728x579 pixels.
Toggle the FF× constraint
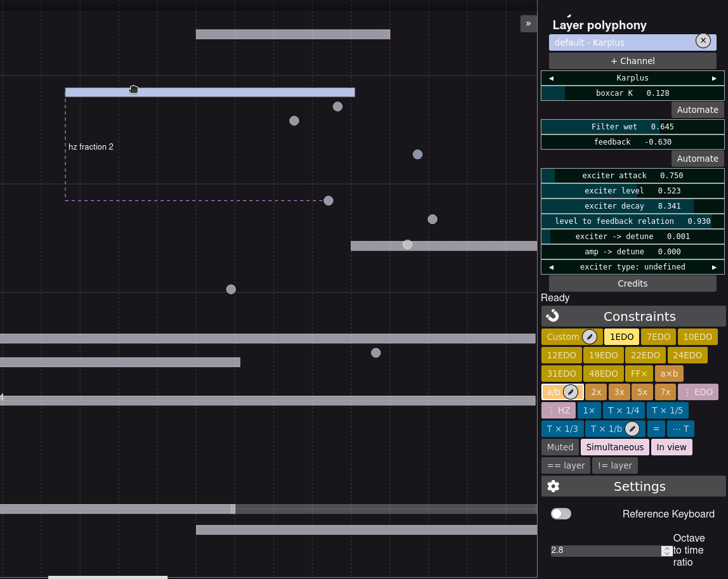[639, 374]
